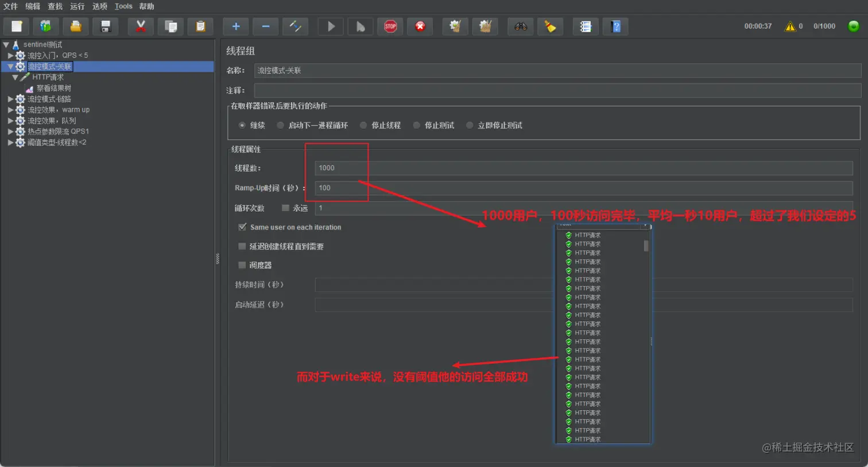
Task: Click the 注释 comment input field
Action: 557,91
